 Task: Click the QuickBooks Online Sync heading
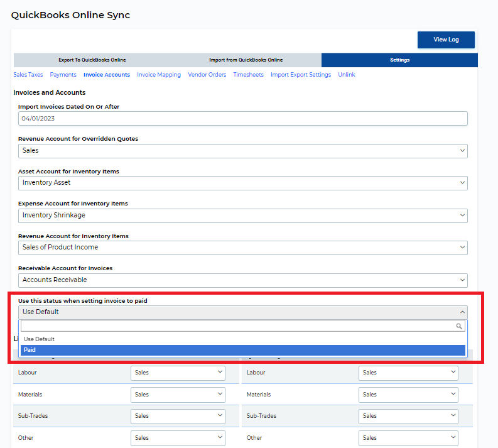click(70, 15)
